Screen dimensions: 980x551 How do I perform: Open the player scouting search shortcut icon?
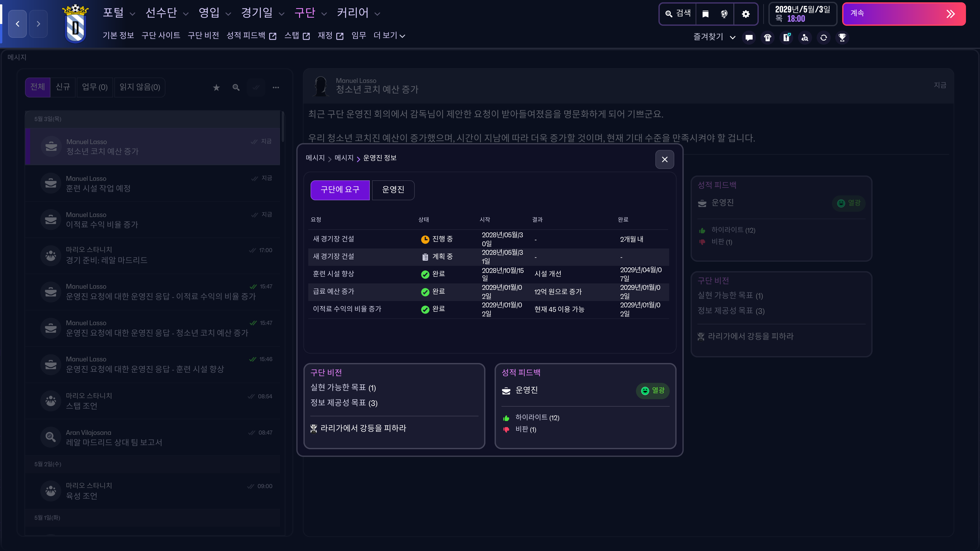click(x=805, y=38)
